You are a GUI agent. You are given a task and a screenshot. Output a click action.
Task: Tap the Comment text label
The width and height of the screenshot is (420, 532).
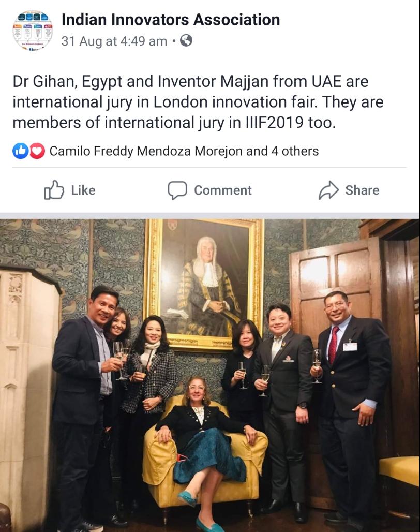223,190
